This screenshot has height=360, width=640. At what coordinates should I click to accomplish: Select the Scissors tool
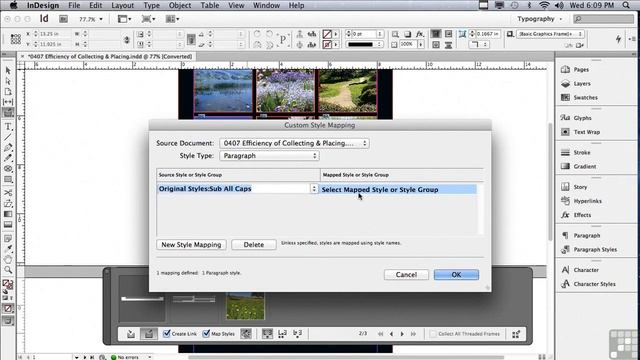click(8, 193)
